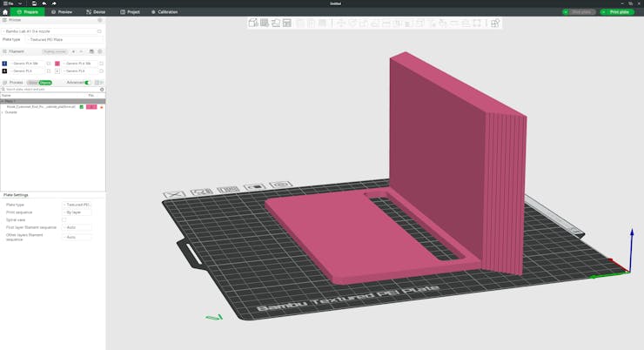Click the plate close X icon on the bed
Screen dimensions: 644x350
point(174,194)
